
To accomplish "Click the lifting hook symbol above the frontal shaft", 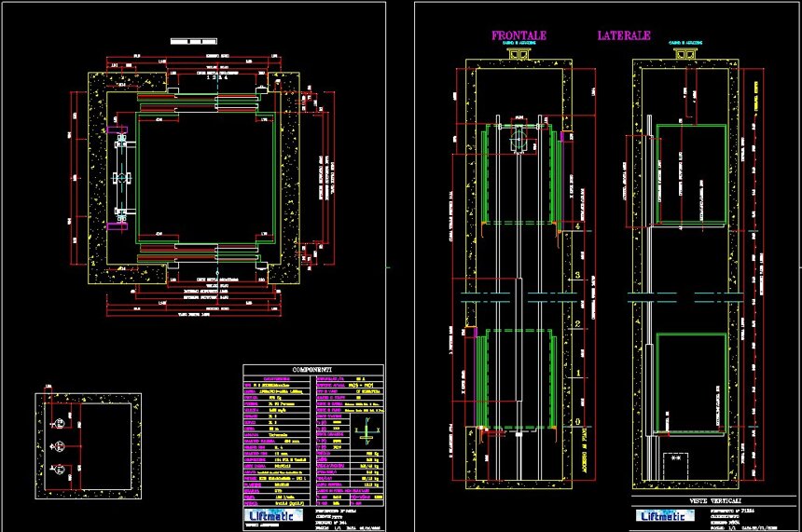I will (x=519, y=53).
